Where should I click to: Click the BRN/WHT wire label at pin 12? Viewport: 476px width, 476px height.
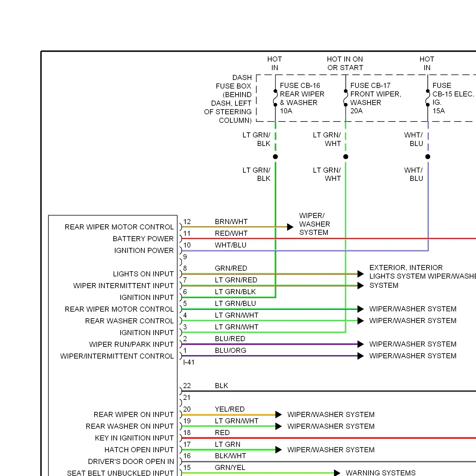231,221
